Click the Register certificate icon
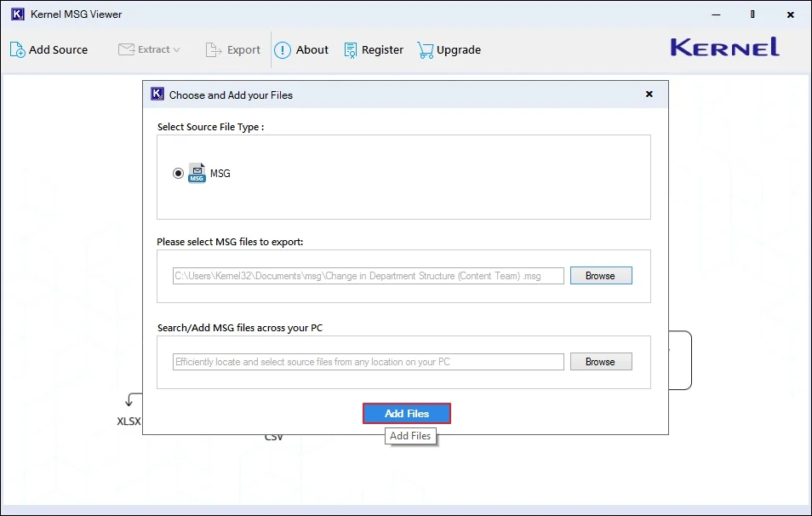Screen dimensions: 812x516 351,49
